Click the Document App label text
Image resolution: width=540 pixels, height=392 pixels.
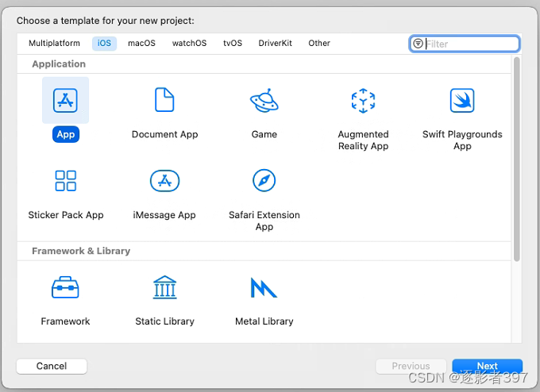coord(164,134)
